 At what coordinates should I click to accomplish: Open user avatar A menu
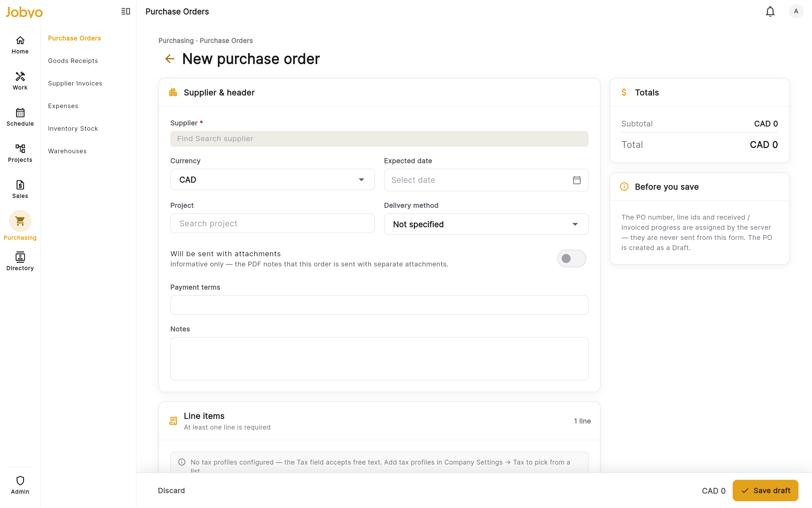click(796, 11)
